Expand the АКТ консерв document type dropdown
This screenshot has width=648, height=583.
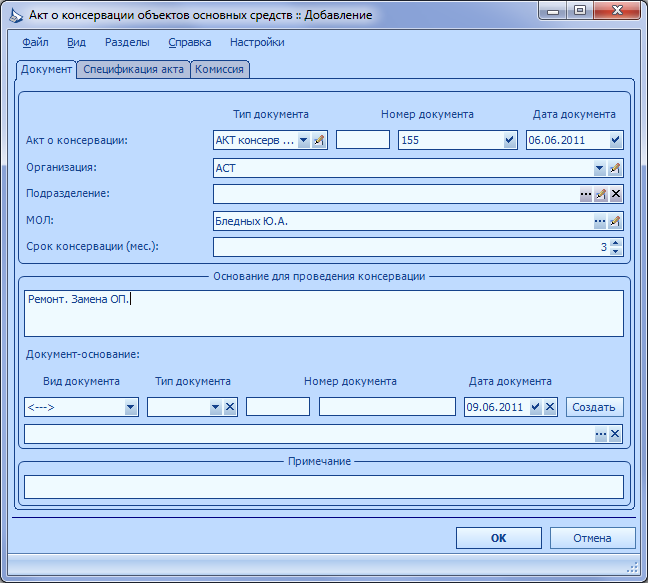(x=303, y=140)
